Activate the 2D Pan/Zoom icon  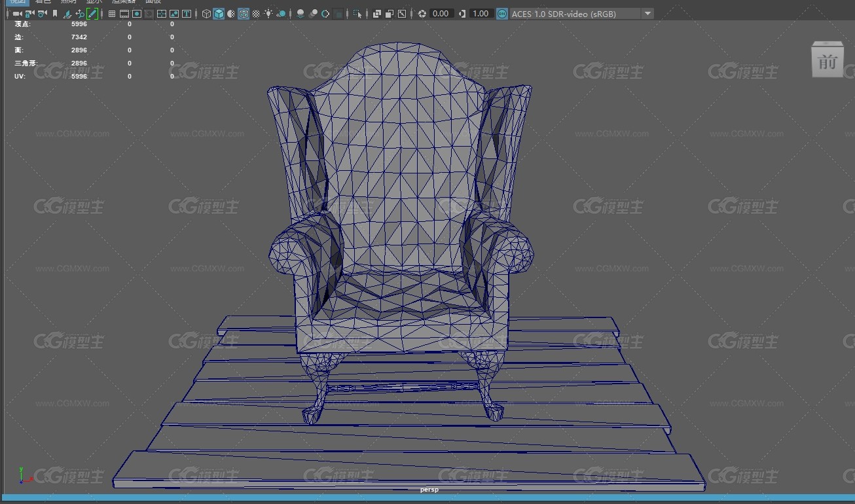point(80,13)
